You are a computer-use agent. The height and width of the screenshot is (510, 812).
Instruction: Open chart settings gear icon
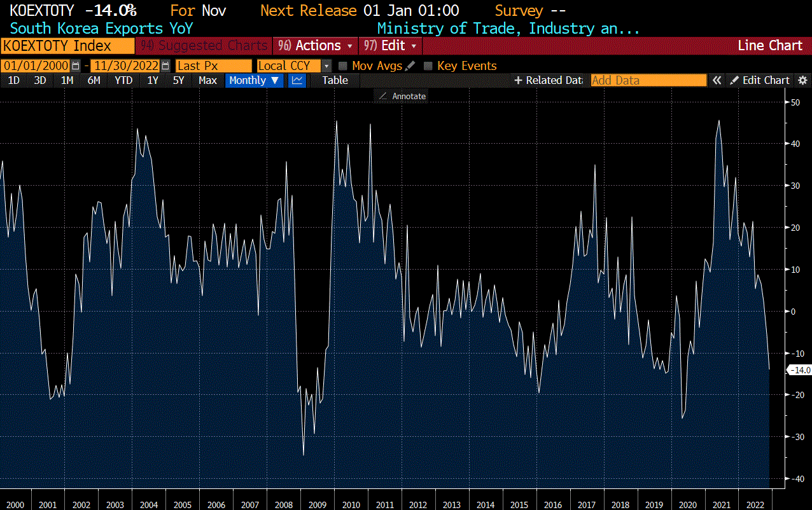click(x=802, y=80)
